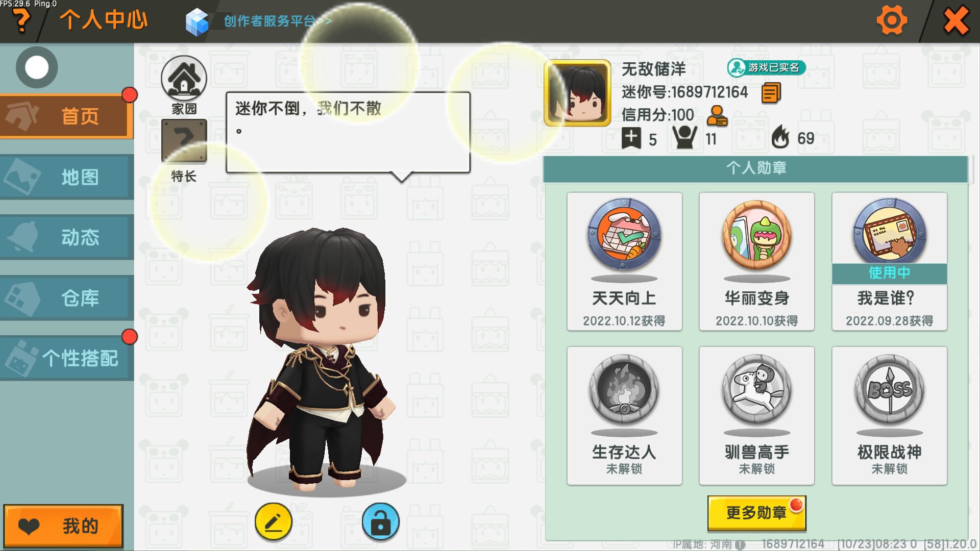Copy the mini ID with the clipboard icon
Screen dimensions: 980x551
771,93
